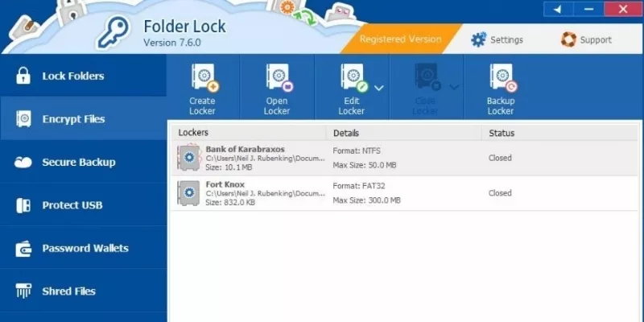The width and height of the screenshot is (644, 322).
Task: Click the wallet icon beside Password Wallets
Action: point(23,249)
